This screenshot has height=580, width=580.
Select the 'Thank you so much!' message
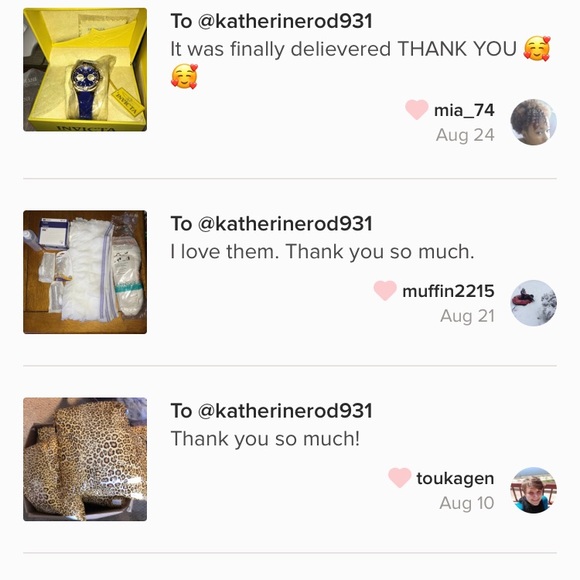(265, 439)
